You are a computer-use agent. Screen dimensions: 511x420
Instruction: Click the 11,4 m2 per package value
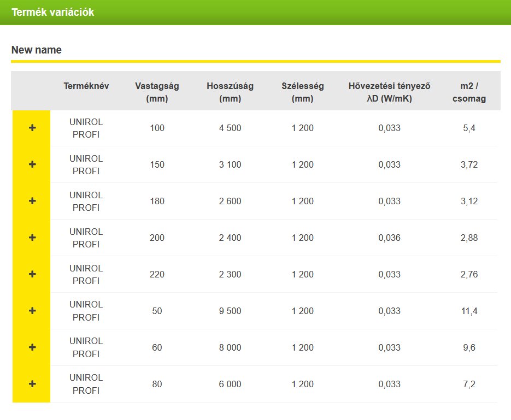coord(469,311)
